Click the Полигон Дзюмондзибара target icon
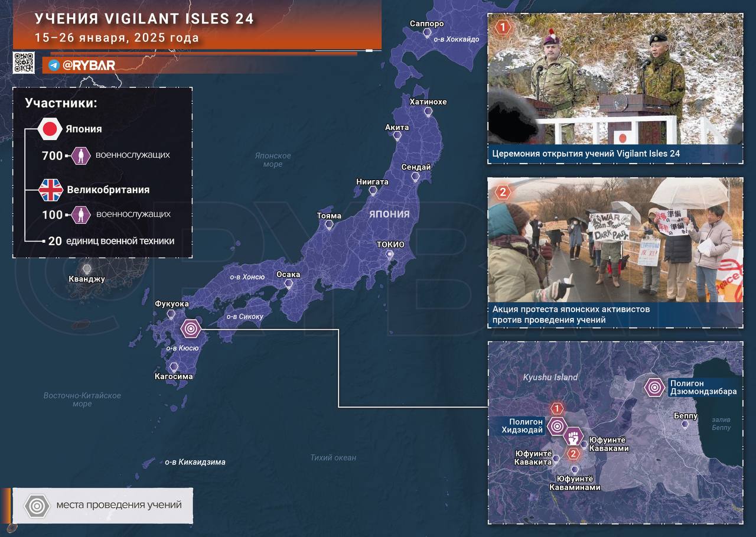Viewport: 756px width, 537px height. [654, 388]
